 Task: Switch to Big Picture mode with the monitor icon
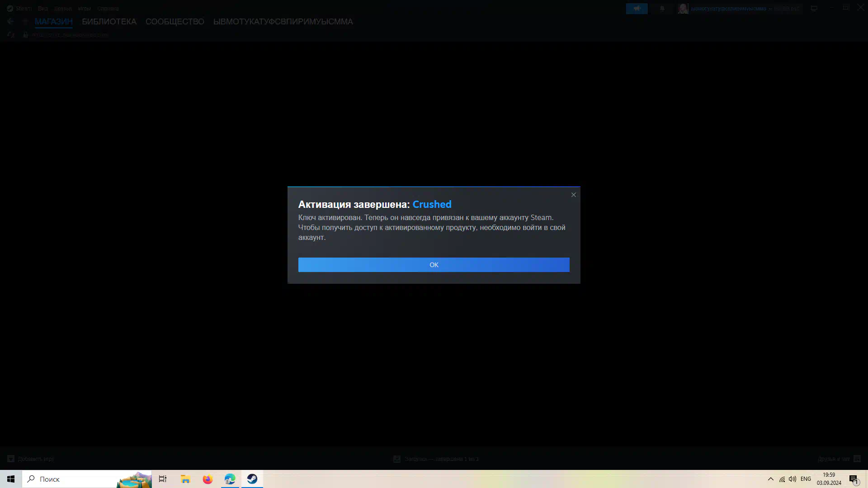tap(814, 9)
